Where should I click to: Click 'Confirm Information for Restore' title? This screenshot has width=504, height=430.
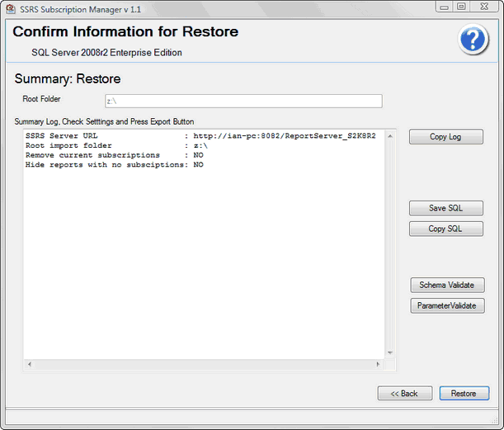125,31
